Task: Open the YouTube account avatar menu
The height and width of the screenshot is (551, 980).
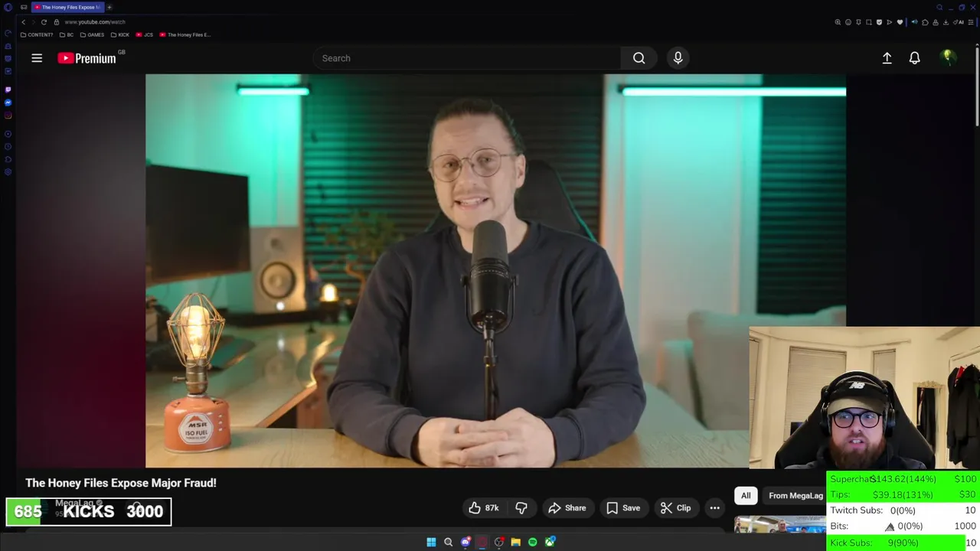Action: point(948,57)
